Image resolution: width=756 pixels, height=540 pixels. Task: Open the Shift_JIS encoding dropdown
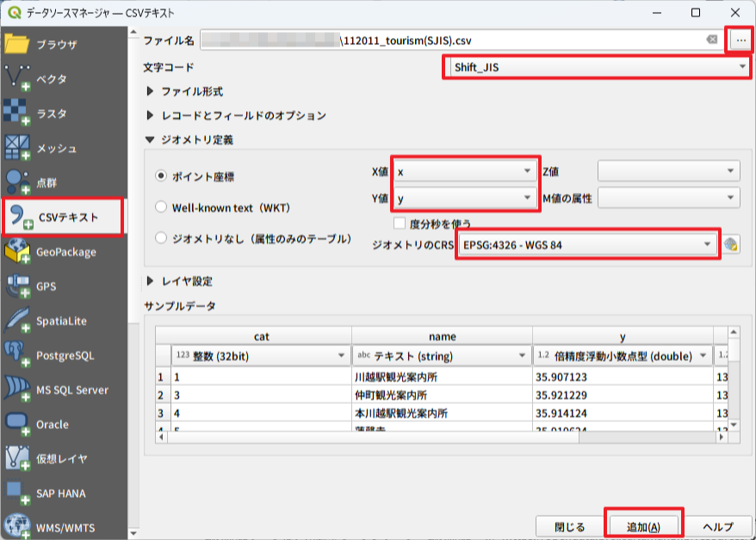(596, 66)
